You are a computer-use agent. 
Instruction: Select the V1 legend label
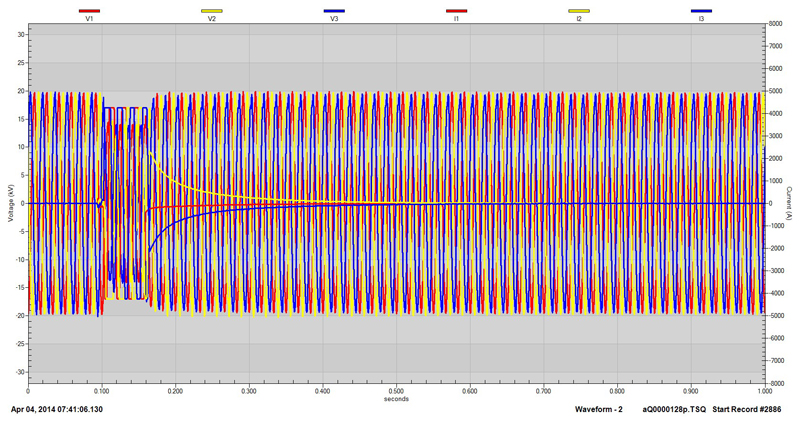click(x=89, y=18)
